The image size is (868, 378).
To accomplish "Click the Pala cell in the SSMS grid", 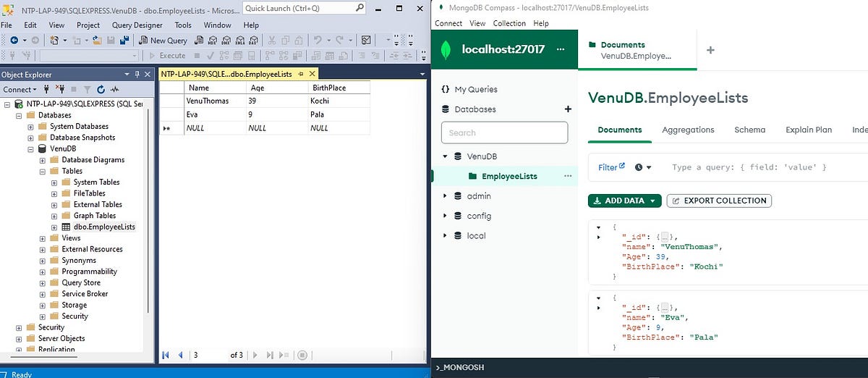I will pos(339,114).
